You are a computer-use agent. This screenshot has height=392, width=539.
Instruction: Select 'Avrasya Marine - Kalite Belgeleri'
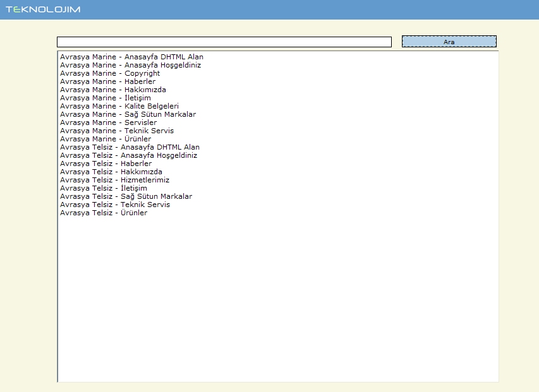[119, 107]
